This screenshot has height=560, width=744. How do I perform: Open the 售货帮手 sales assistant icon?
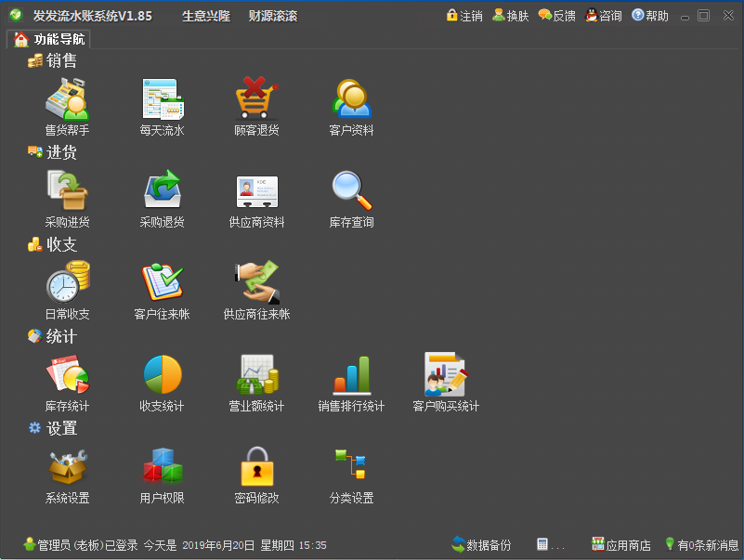click(67, 99)
